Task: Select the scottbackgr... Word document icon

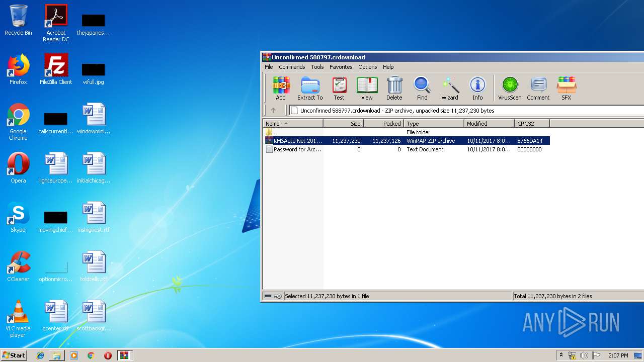Action: pyautogui.click(x=94, y=316)
